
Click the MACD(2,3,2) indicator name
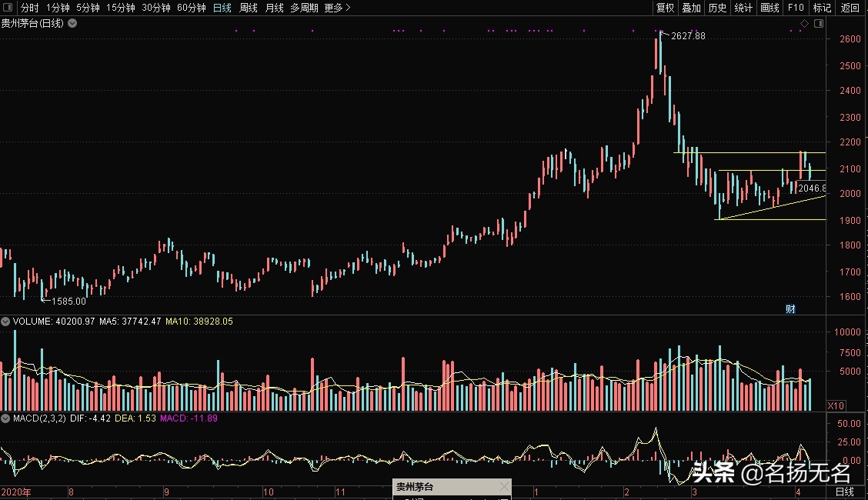tap(39, 418)
